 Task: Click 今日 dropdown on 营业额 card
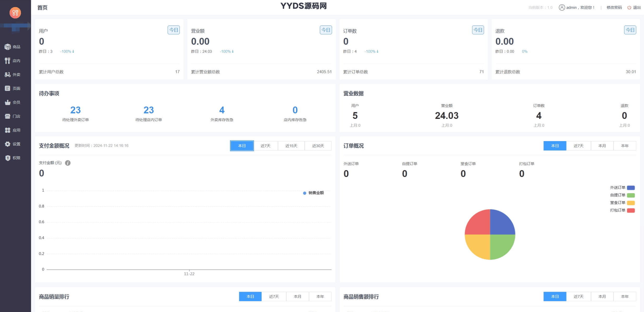click(326, 30)
